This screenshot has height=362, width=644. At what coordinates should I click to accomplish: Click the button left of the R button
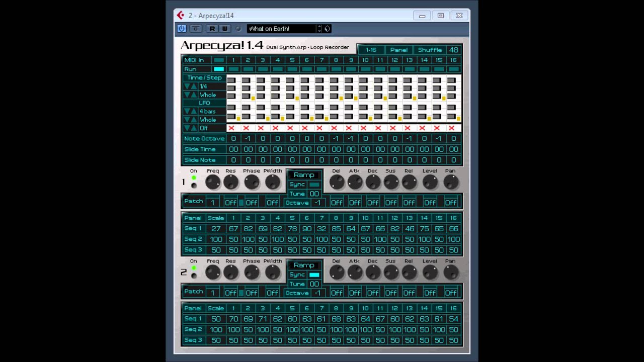(x=196, y=29)
